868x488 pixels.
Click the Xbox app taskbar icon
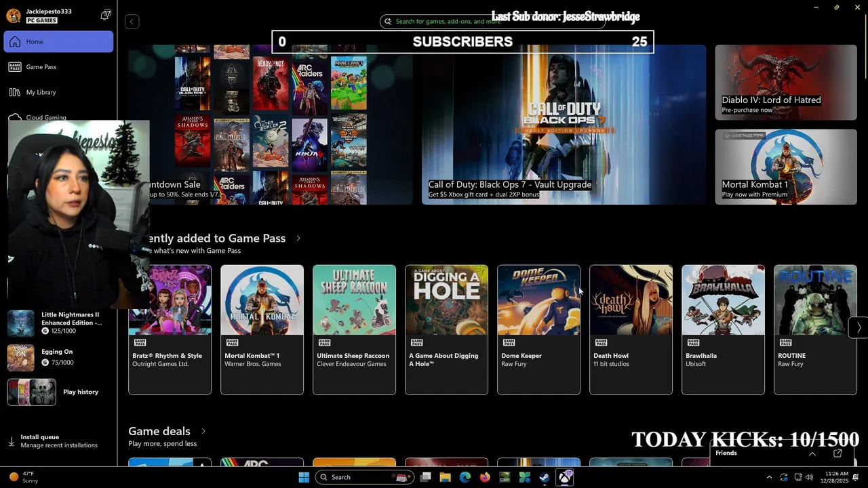point(564,477)
